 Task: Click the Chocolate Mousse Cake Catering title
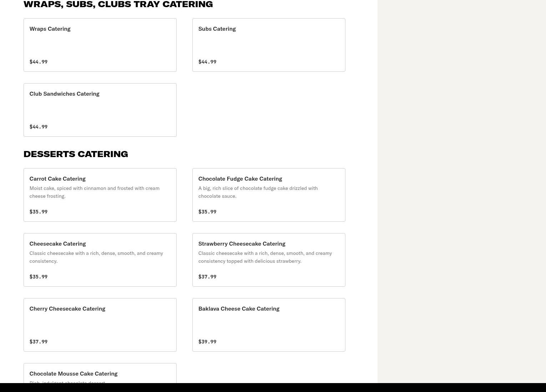pos(74,373)
